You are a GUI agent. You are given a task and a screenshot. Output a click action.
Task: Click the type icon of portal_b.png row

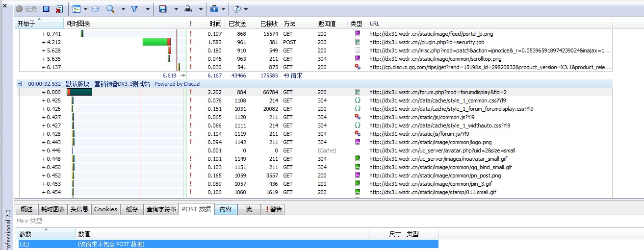[x=358, y=34]
